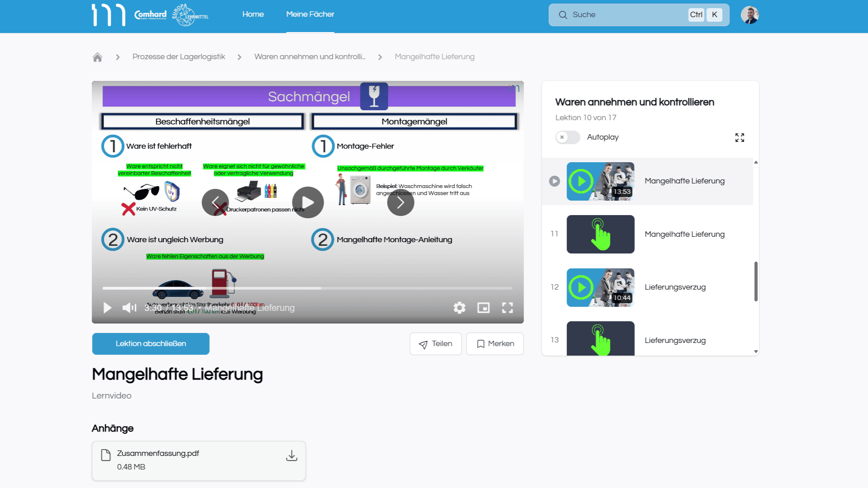Seek on the video progress bar
This screenshot has height=488, width=868.
point(307,288)
